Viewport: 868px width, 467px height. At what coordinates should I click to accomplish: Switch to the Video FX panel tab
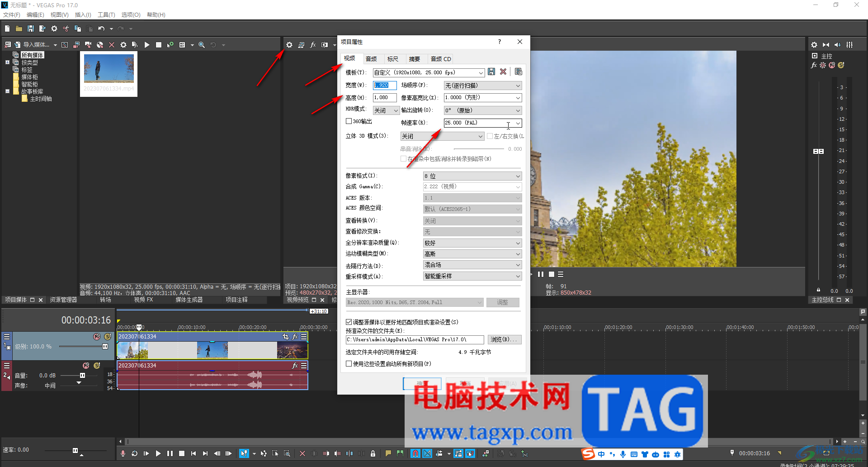[x=143, y=300]
